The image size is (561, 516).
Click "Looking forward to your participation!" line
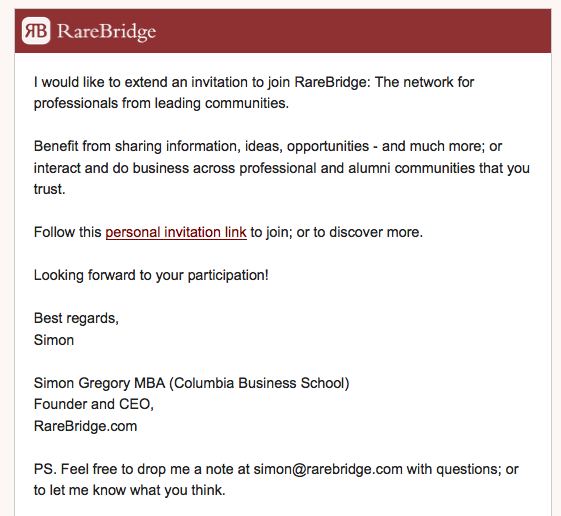point(151,275)
